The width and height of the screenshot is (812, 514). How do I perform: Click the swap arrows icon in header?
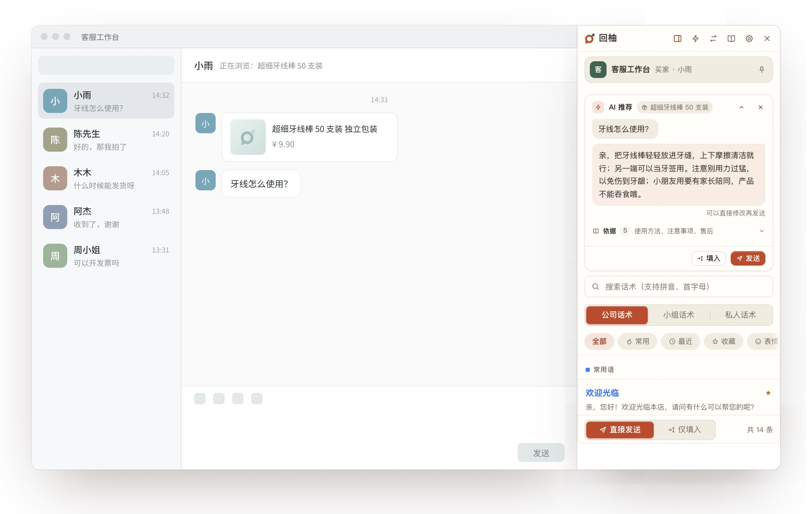(x=713, y=38)
